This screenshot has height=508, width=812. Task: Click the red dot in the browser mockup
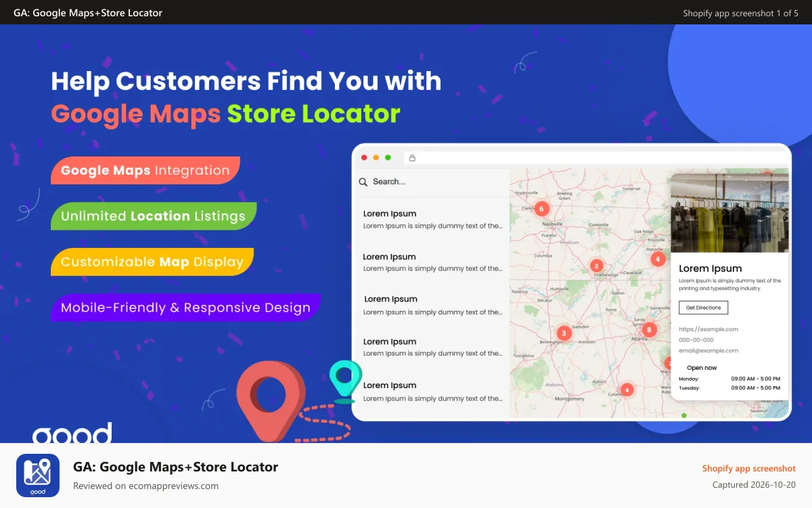click(364, 158)
